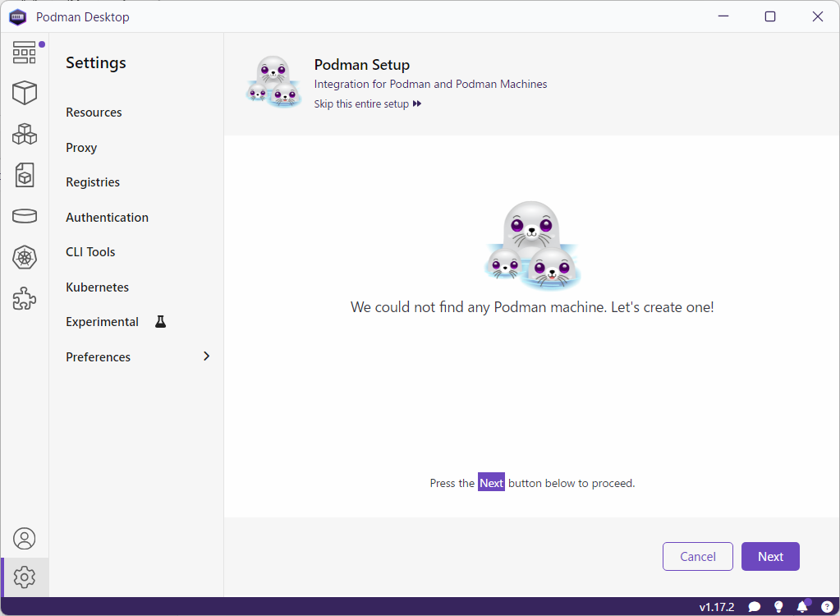Screen dimensions: 840x616
Task: Open the Pods stacked cubes icon
Action: pyautogui.click(x=25, y=134)
